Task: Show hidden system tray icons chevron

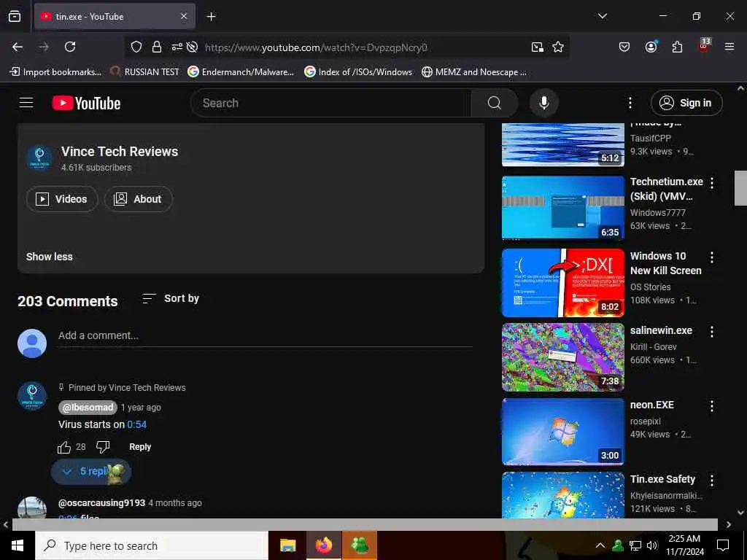Action: click(600, 545)
